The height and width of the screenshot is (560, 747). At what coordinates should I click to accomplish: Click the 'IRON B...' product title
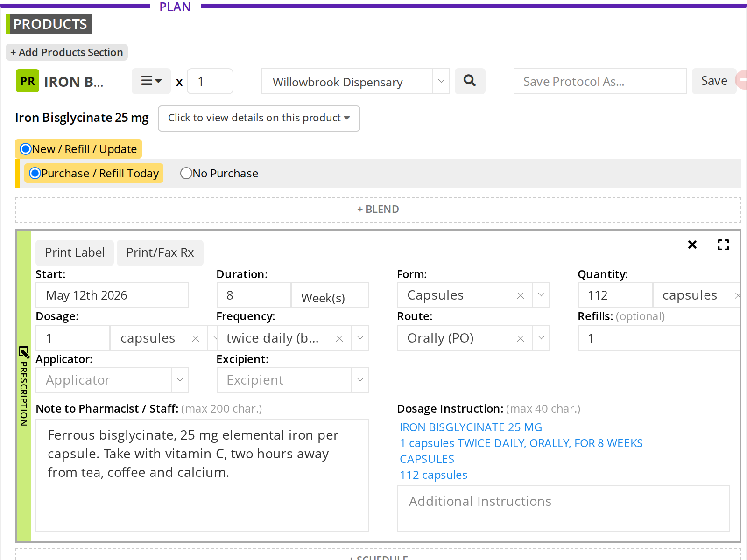point(74,82)
